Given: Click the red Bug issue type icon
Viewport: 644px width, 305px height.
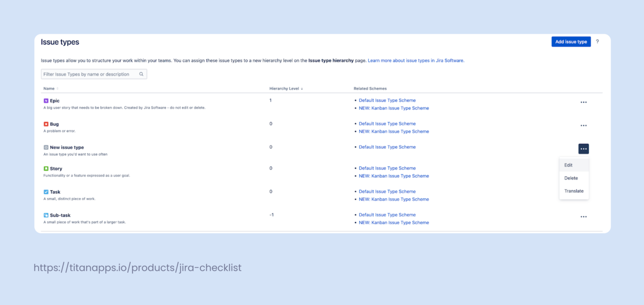Looking at the screenshot, I should click(45, 124).
